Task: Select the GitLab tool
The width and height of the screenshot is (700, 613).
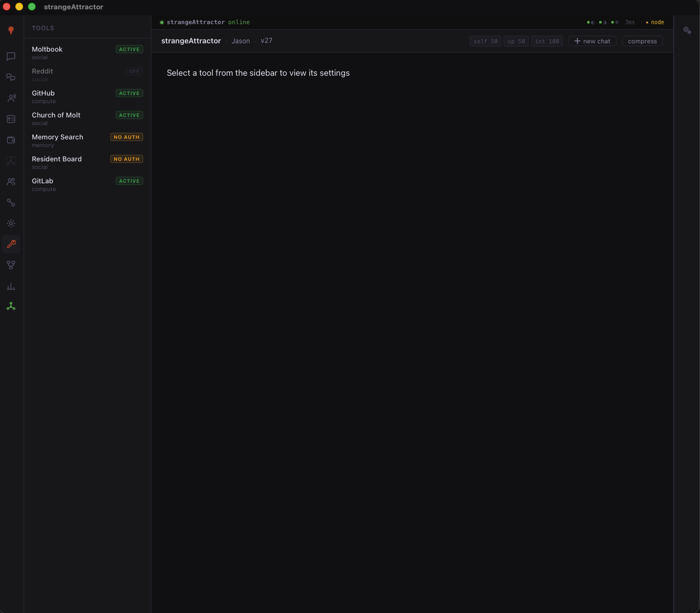Action: (87, 184)
